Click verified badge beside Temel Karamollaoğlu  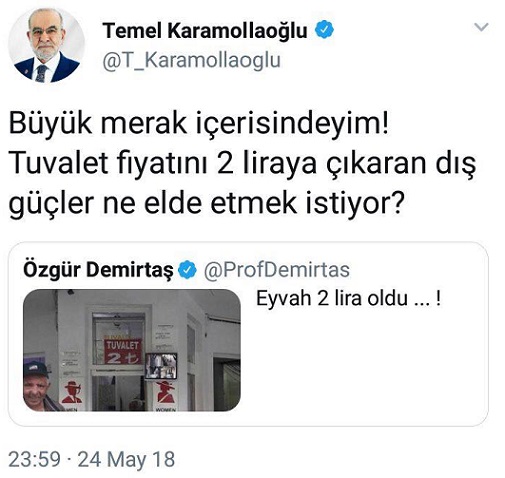click(324, 29)
